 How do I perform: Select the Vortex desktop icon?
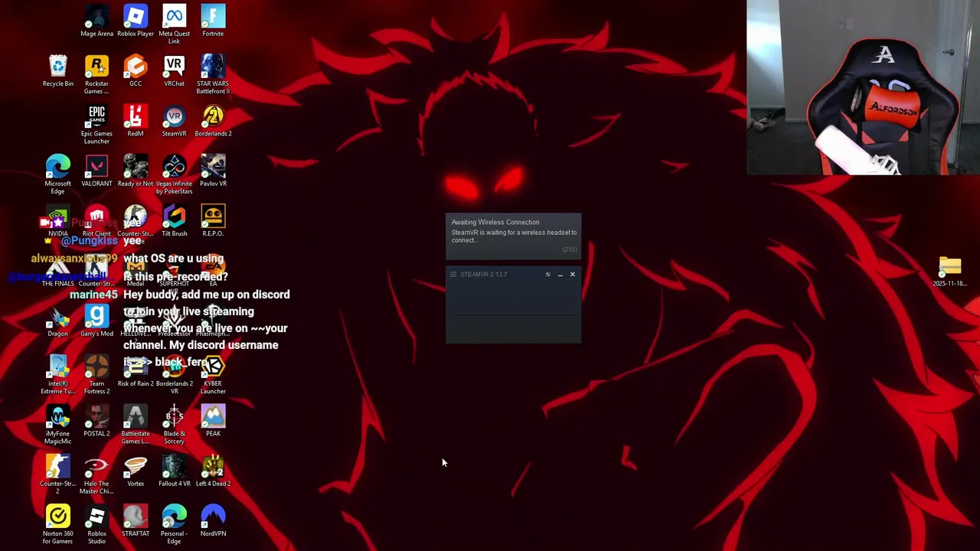136,470
